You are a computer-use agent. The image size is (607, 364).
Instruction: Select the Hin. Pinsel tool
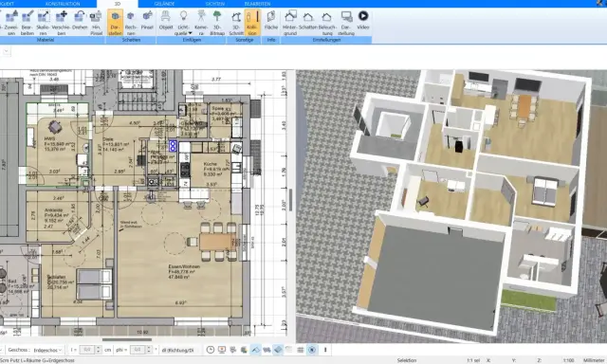click(96, 23)
